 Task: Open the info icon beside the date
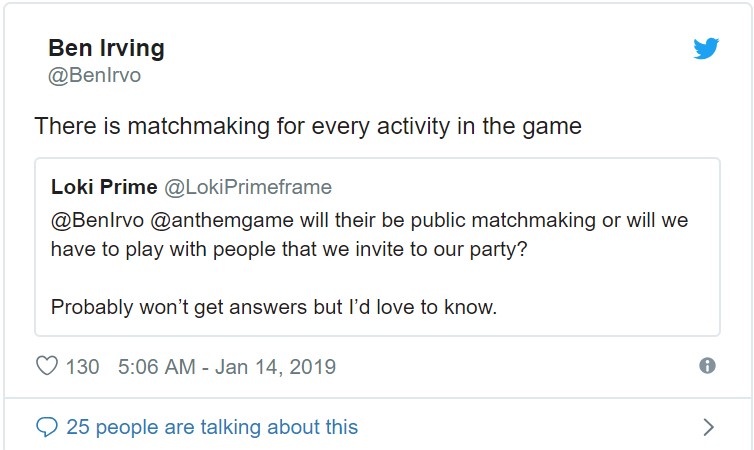pyautogui.click(x=707, y=366)
